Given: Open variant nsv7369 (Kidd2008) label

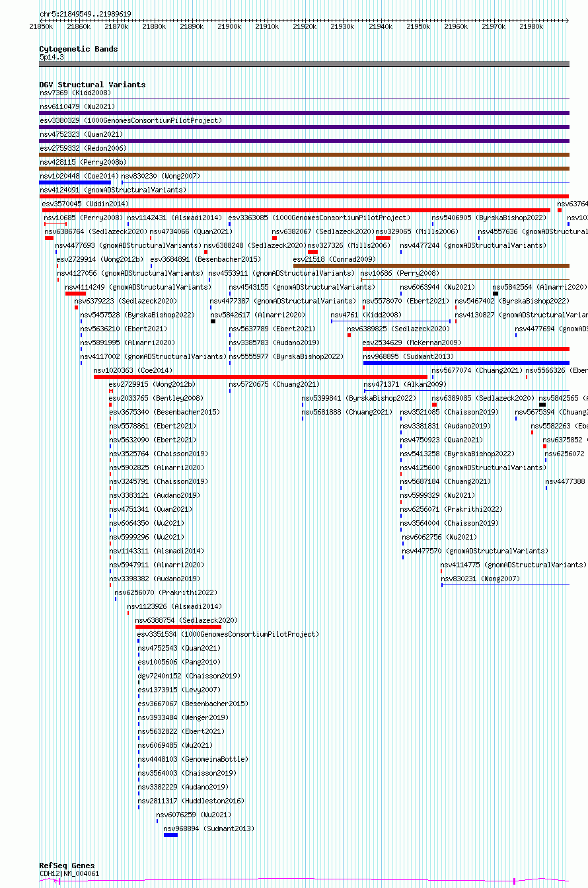Looking at the screenshot, I should click(75, 93).
